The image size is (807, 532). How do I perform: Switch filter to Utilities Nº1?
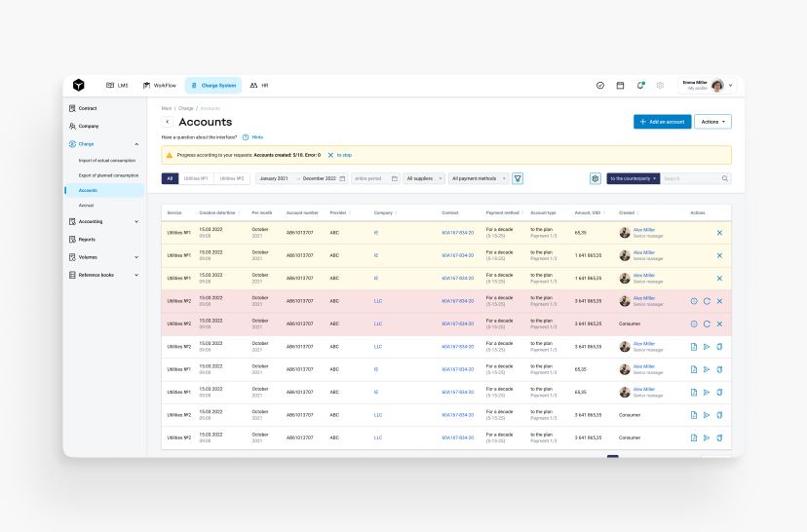tap(196, 178)
